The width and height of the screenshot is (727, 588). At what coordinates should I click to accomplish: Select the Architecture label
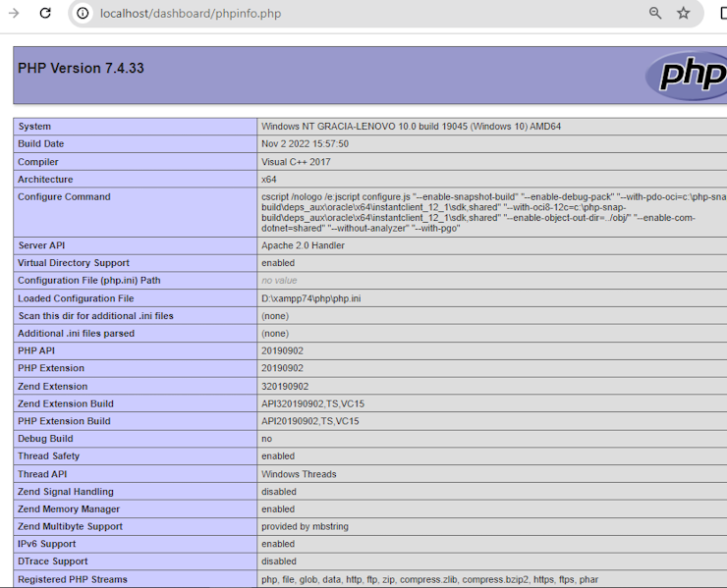click(x=45, y=180)
